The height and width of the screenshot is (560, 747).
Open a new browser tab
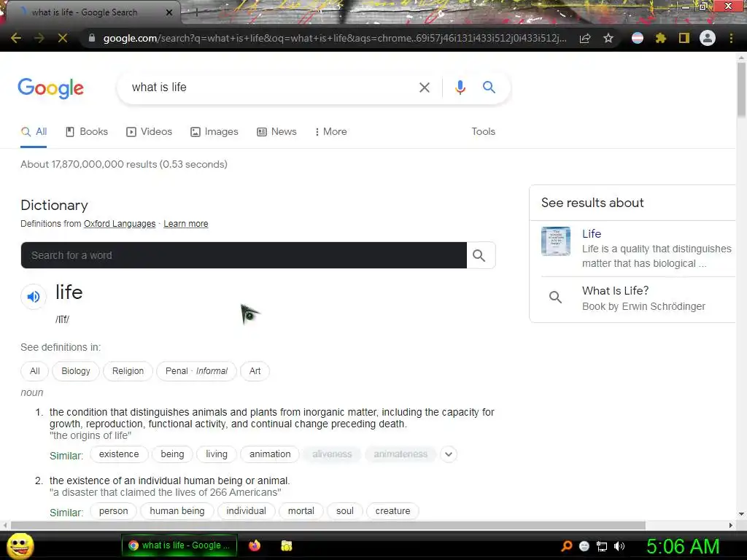(196, 12)
